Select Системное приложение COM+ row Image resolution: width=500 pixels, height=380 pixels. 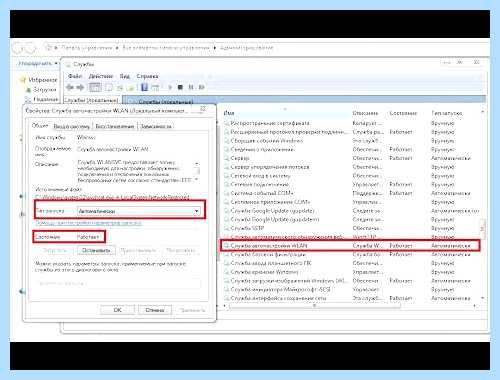point(351,202)
